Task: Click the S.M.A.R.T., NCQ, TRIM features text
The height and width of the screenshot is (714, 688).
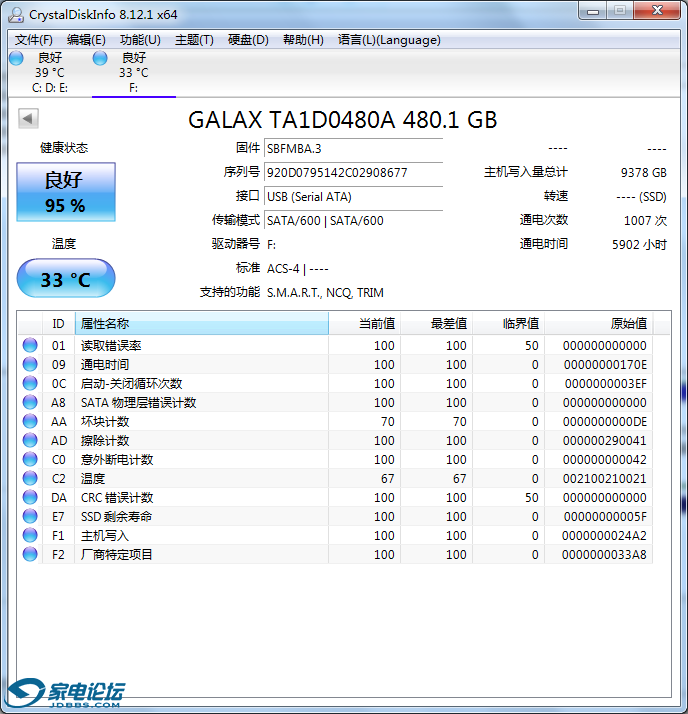Action: pyautogui.click(x=325, y=292)
